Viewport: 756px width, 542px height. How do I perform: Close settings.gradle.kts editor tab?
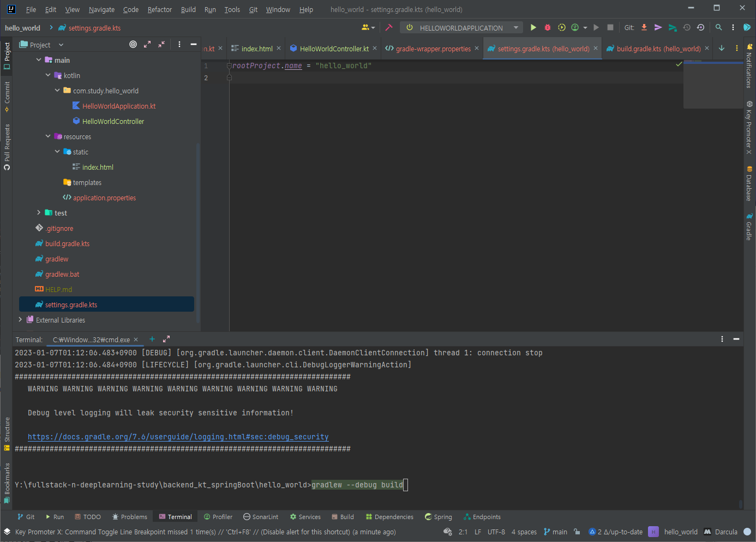pos(596,48)
